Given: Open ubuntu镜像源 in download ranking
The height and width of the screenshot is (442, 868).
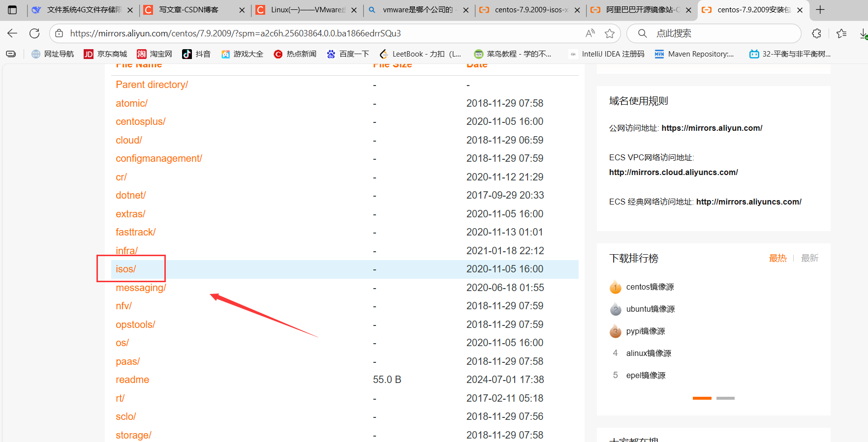Looking at the screenshot, I should pyautogui.click(x=651, y=309).
